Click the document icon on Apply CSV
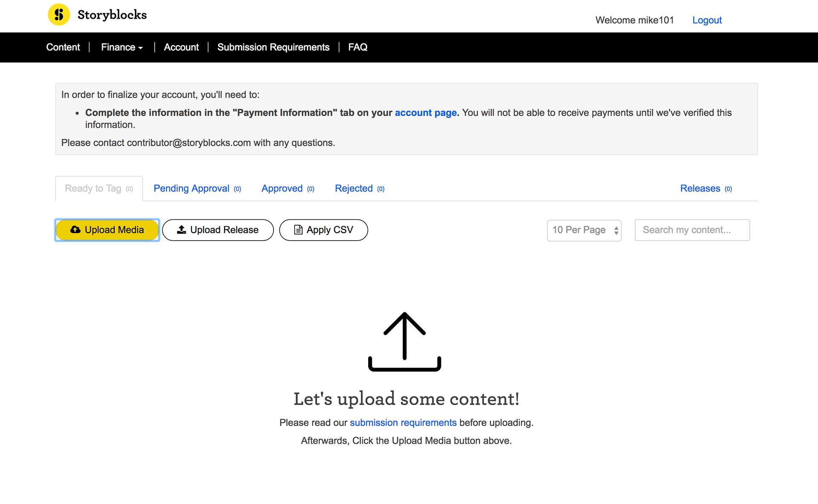 tap(298, 230)
